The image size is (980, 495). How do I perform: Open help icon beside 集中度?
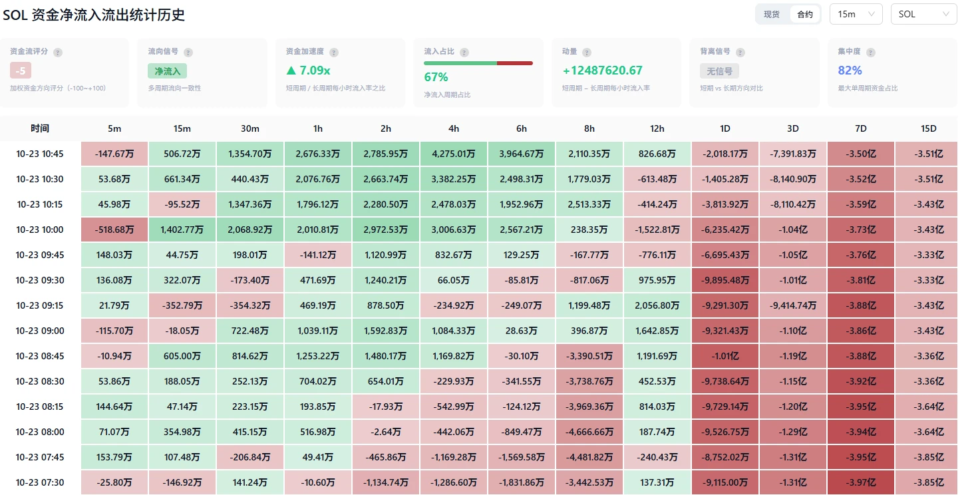click(871, 52)
